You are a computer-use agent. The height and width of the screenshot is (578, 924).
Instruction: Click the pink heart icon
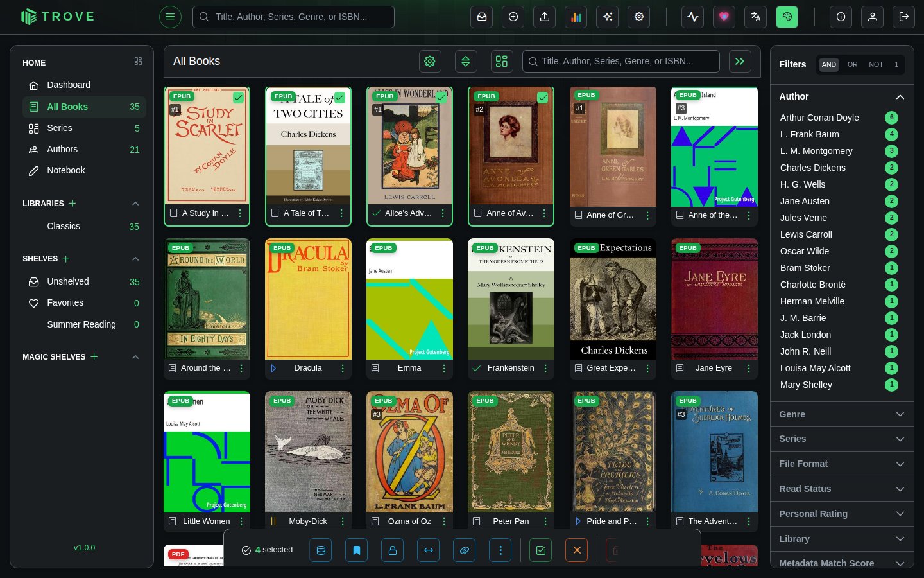click(724, 17)
